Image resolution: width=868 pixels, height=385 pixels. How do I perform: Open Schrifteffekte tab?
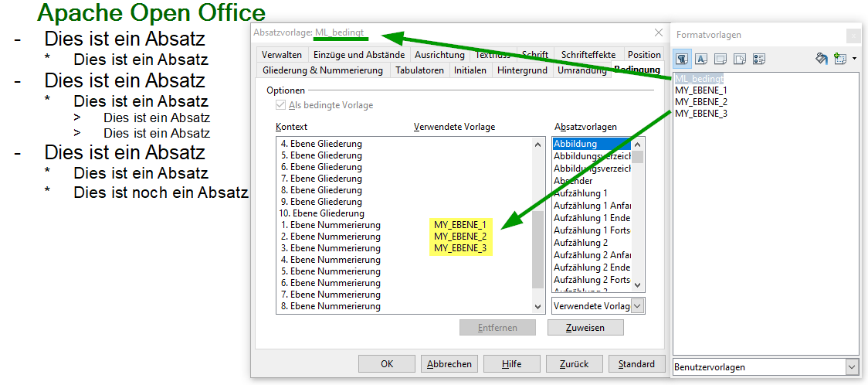(588, 55)
